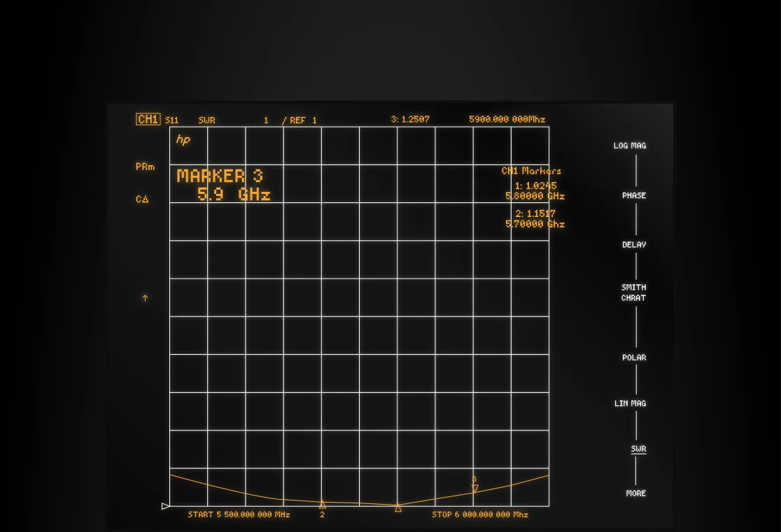781x532 pixels.
Task: Click the hp logo in the grid
Action: pyautogui.click(x=183, y=139)
